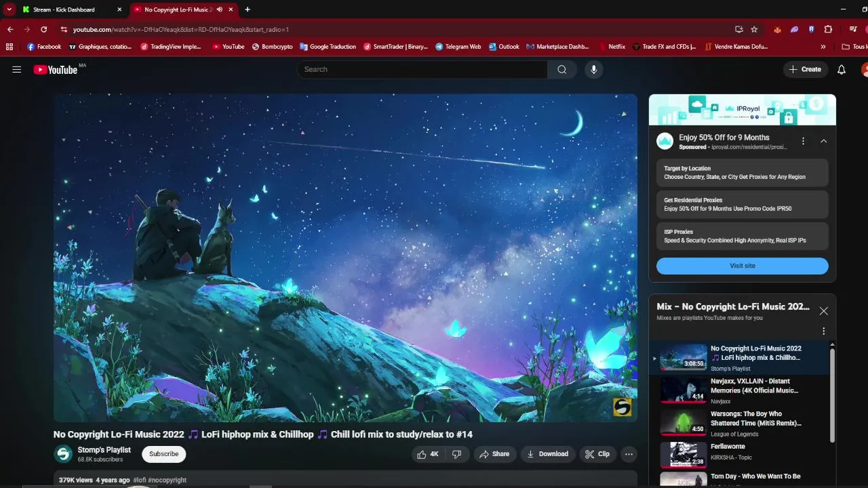Switch to the Stream - Kick Dashboard tab
The width and height of the screenshot is (868, 488).
click(73, 9)
